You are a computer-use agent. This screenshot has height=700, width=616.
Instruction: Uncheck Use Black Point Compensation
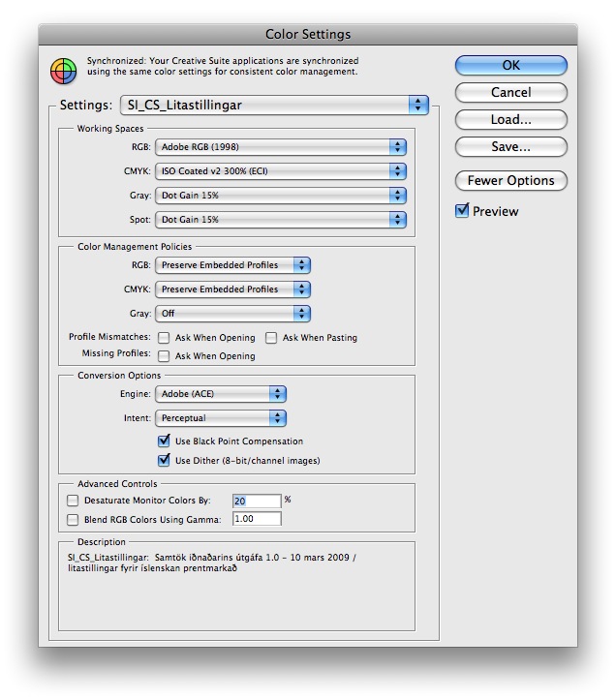pos(164,441)
